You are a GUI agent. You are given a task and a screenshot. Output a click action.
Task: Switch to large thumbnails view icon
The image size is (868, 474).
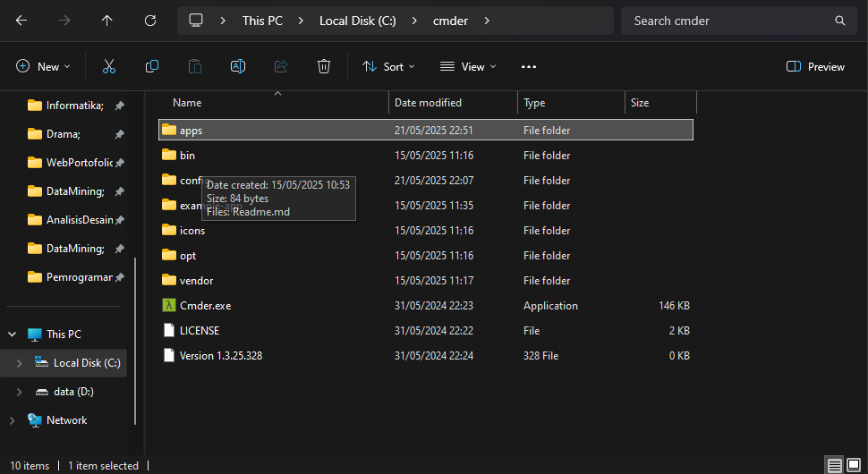coord(853,465)
